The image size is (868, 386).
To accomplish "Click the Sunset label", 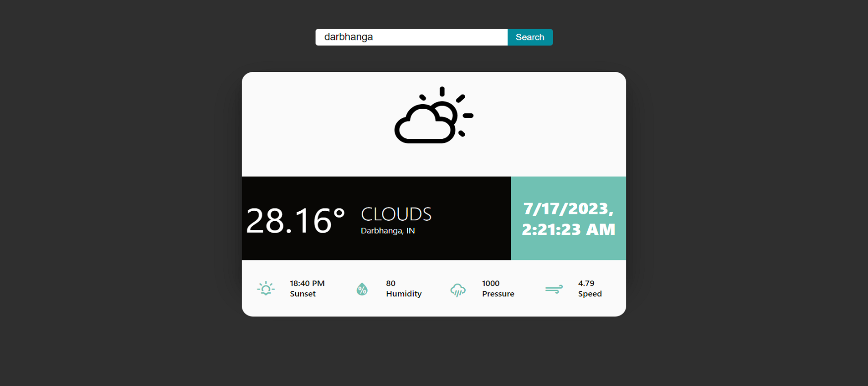I will tap(303, 294).
